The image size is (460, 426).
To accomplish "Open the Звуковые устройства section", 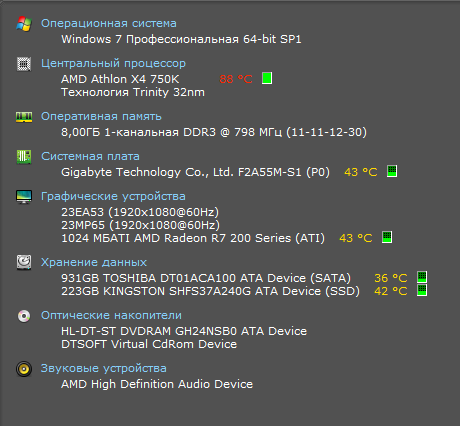I will (x=104, y=368).
